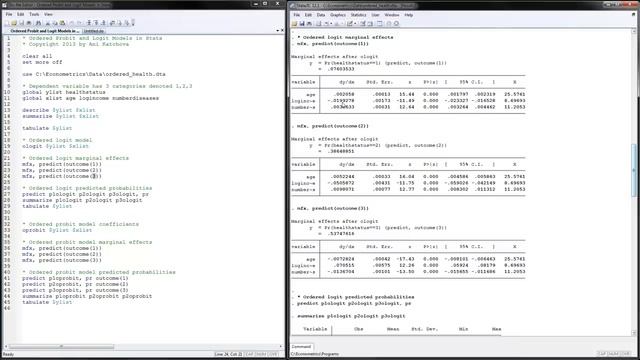The image size is (640, 360).
Task: Click Graph icon in Stata toolbar
Action: tap(336, 24)
